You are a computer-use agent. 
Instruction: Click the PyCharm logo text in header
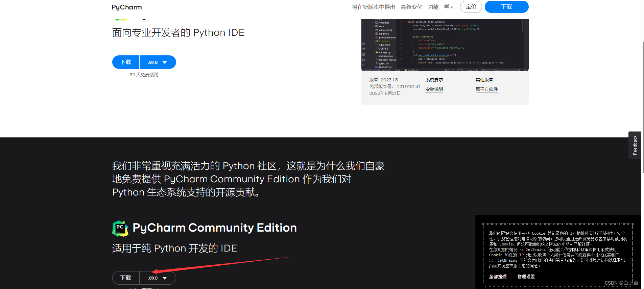click(127, 7)
